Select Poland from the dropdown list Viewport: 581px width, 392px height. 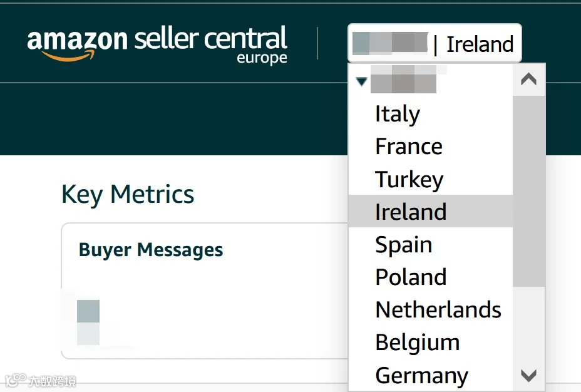coord(411,277)
